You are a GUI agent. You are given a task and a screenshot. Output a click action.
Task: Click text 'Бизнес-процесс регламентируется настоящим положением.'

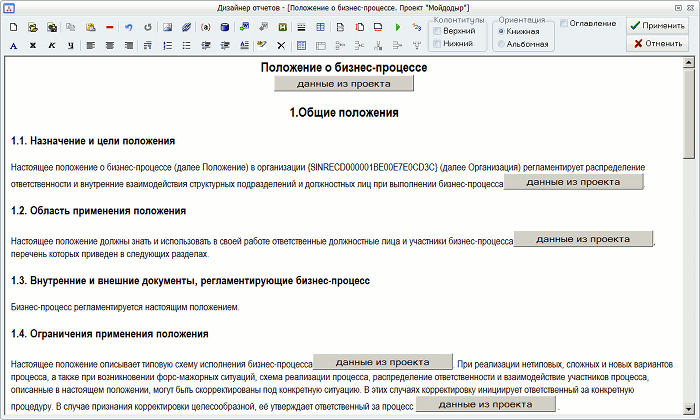[x=125, y=307]
